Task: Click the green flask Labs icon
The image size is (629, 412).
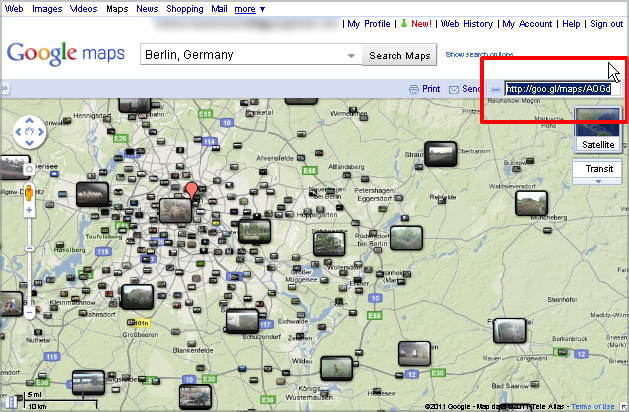Action: pos(404,24)
